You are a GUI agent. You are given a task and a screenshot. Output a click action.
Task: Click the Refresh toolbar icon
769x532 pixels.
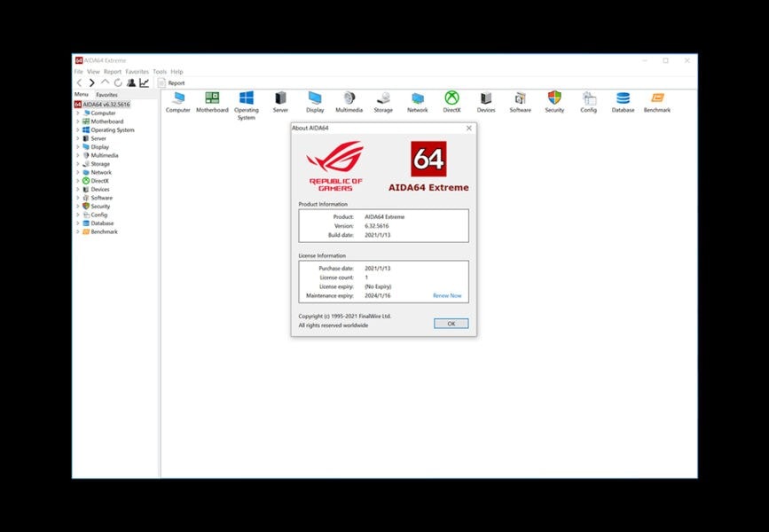click(x=118, y=82)
